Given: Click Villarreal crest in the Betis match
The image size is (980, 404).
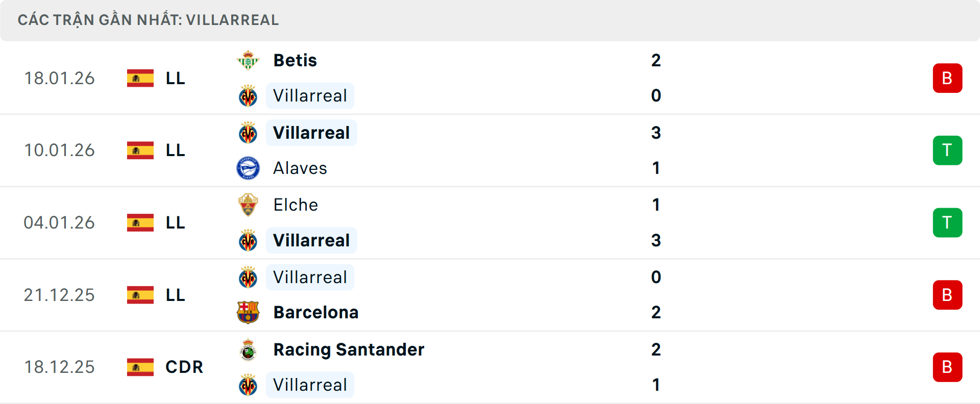Looking at the screenshot, I should (x=248, y=96).
